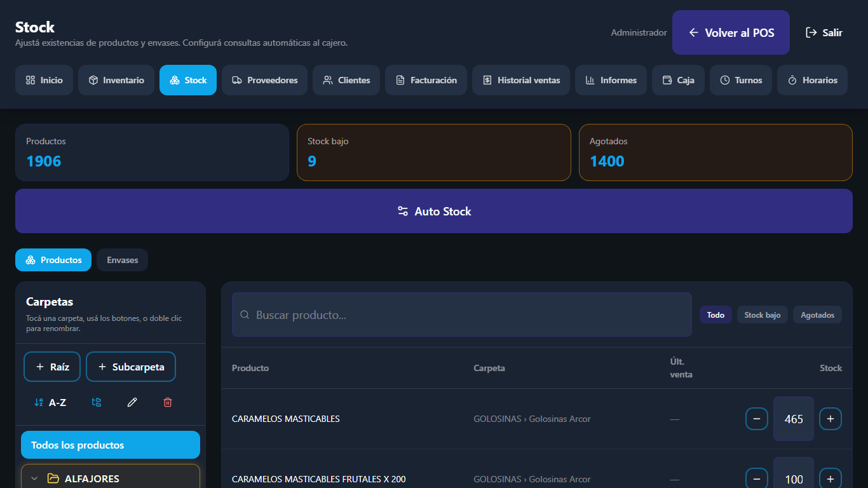
Task: Select Todos los productos
Action: [x=111, y=445]
